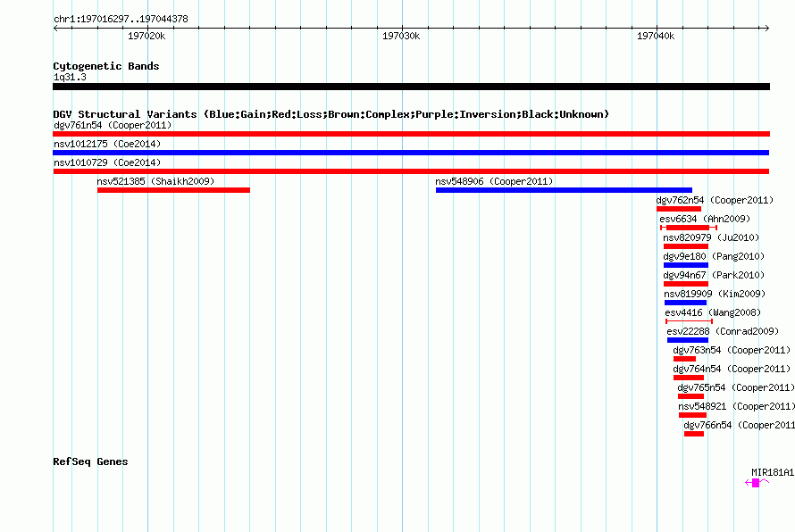Open the dgv763n54 (Cooper2011) label
This screenshot has height=532, width=795.
[x=732, y=350]
